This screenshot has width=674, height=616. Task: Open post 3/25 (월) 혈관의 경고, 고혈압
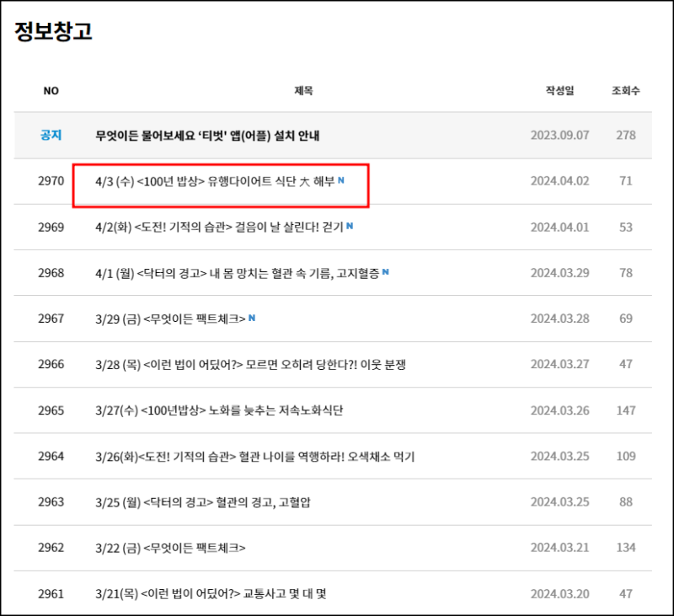pos(203,502)
